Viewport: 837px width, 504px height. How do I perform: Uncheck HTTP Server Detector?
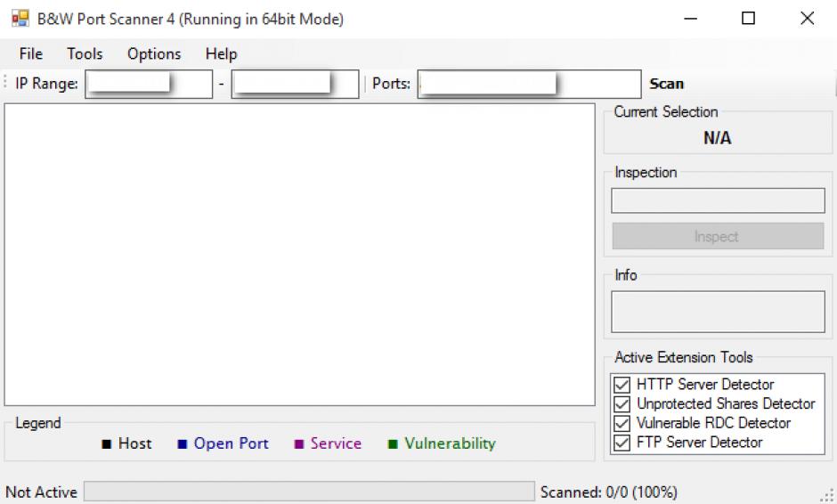pyautogui.click(x=622, y=385)
